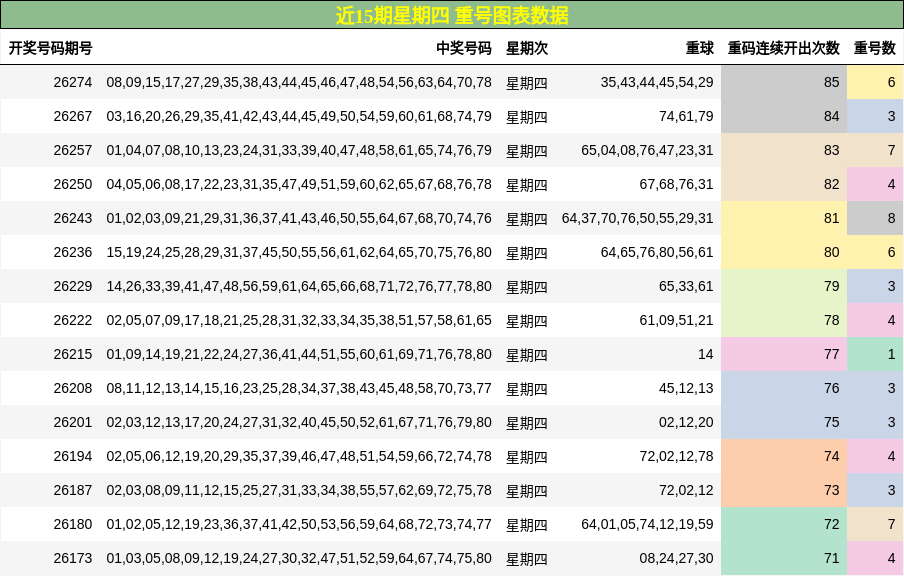Viewport: 904px width, 576px height.
Task: Select issue number 26267
Action: 73,116
